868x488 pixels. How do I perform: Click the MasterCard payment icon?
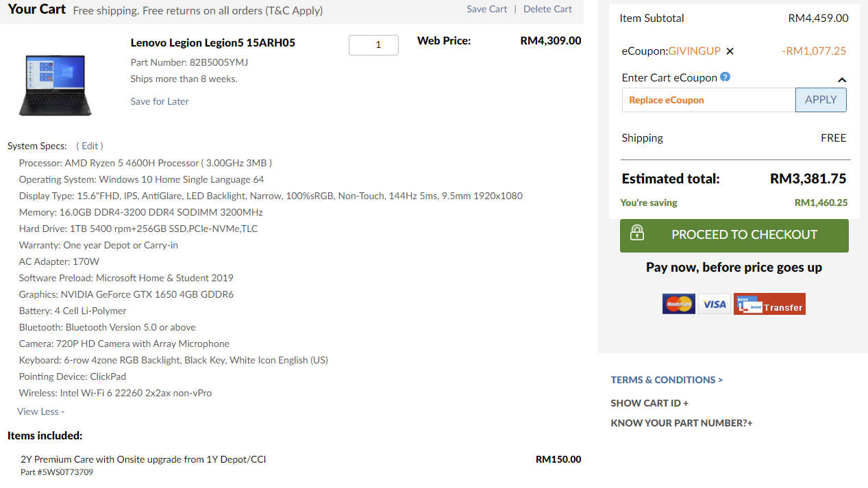click(x=678, y=304)
